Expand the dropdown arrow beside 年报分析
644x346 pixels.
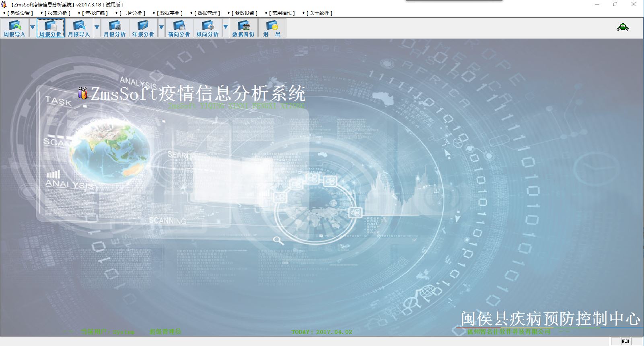(x=161, y=28)
